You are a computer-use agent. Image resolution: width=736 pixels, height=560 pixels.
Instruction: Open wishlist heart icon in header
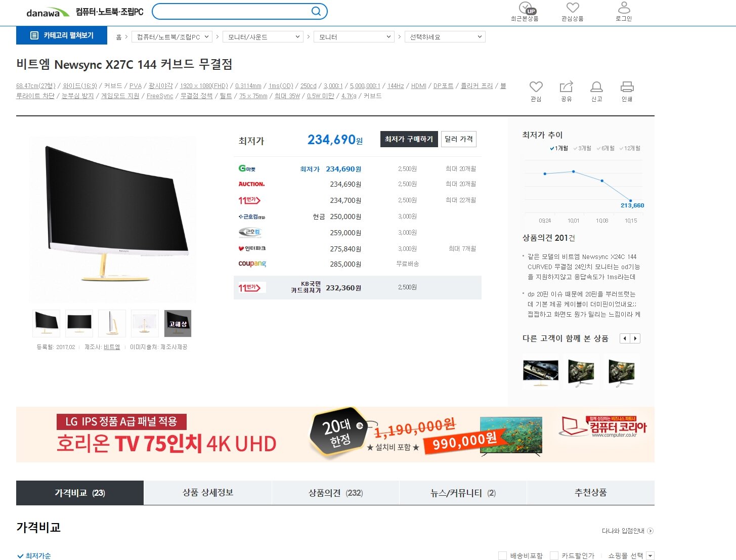(573, 8)
